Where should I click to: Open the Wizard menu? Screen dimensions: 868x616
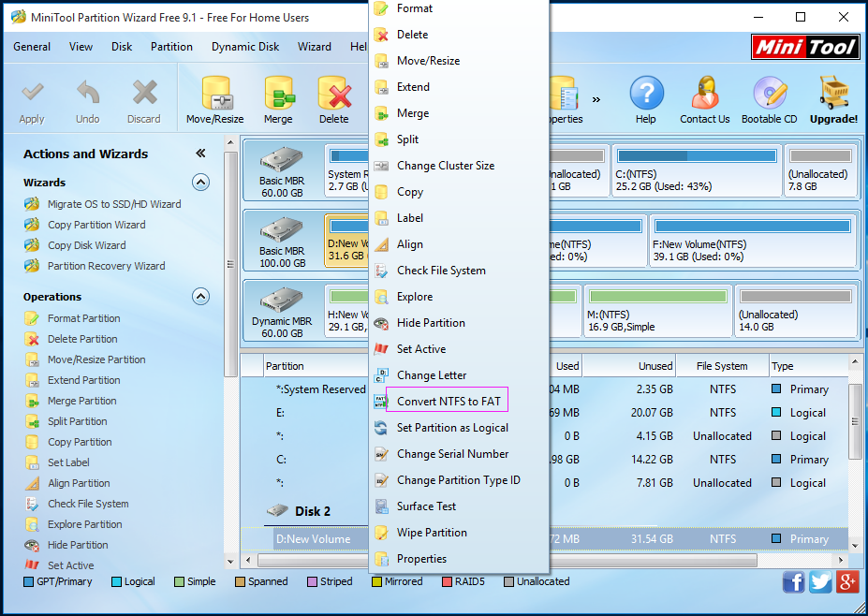[x=314, y=47]
